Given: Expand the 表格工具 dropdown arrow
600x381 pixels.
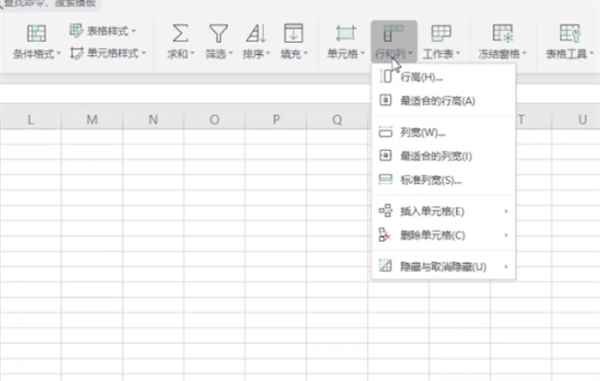Looking at the screenshot, I should 592,54.
